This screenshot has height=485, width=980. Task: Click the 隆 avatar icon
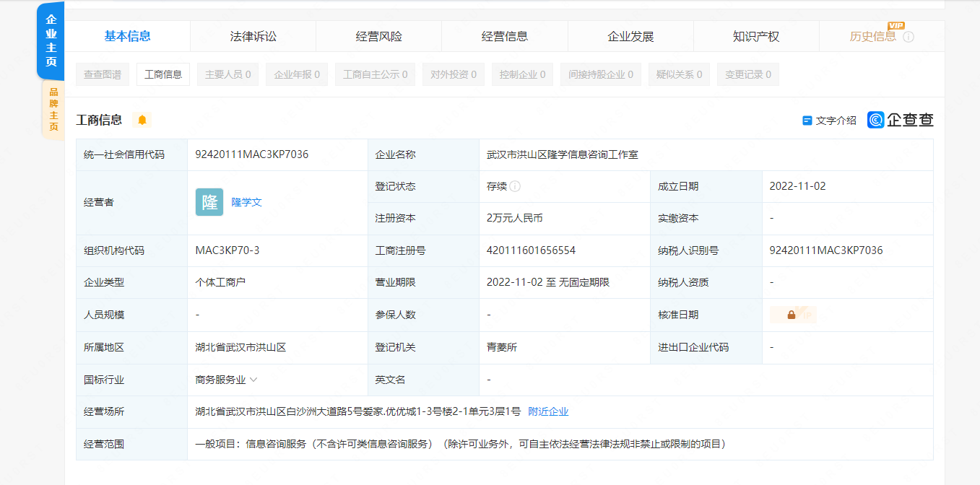click(x=209, y=202)
